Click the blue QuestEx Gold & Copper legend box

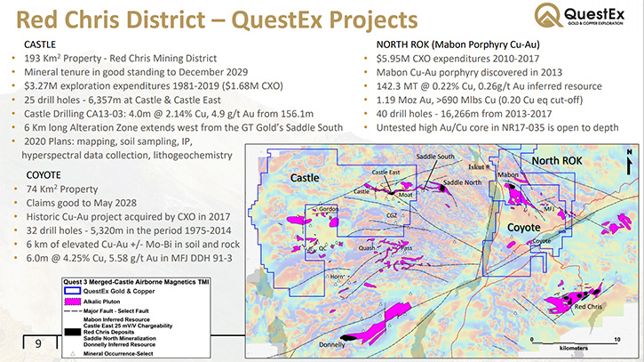[x=72, y=291]
